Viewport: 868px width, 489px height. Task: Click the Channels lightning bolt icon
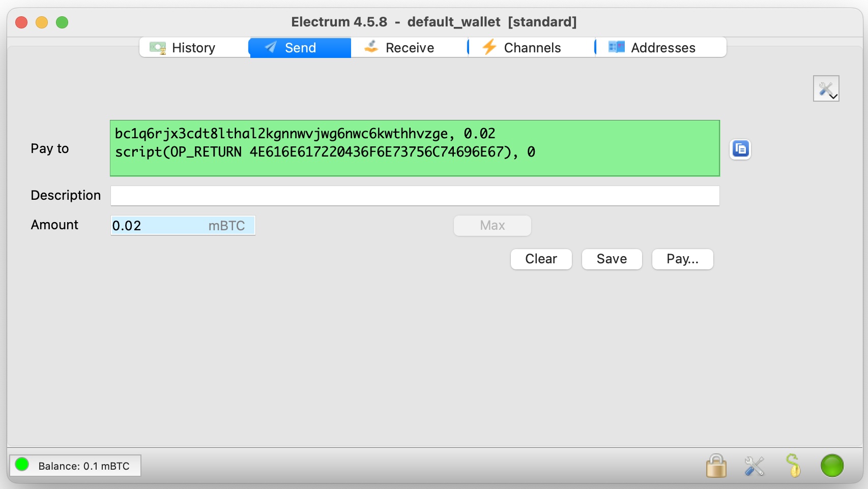[489, 47]
